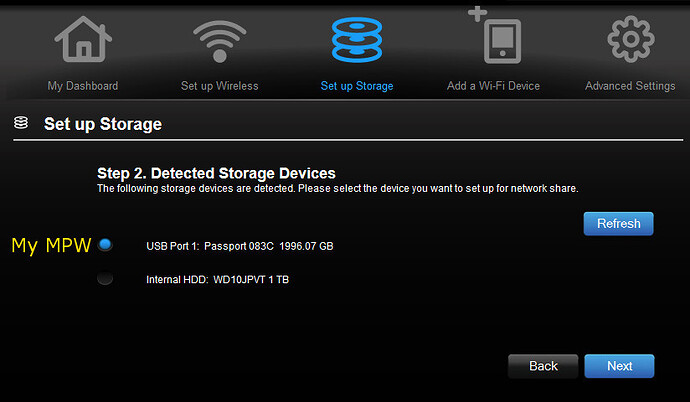Open Advanced Settings tab label

[629, 86]
